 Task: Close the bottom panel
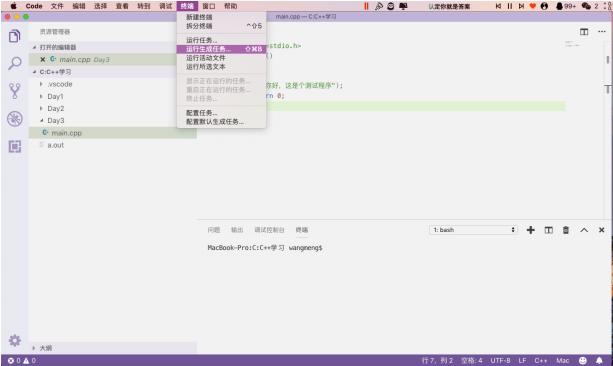[x=601, y=230]
